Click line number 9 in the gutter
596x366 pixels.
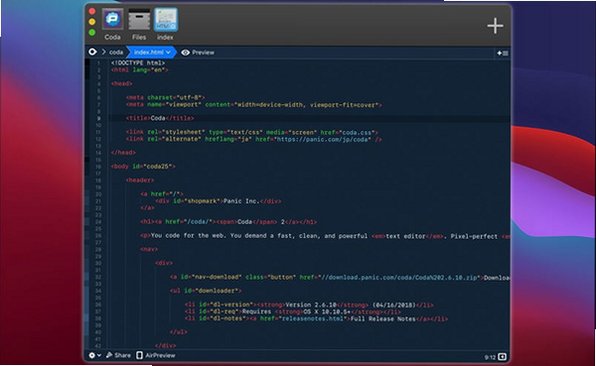[x=99, y=119]
